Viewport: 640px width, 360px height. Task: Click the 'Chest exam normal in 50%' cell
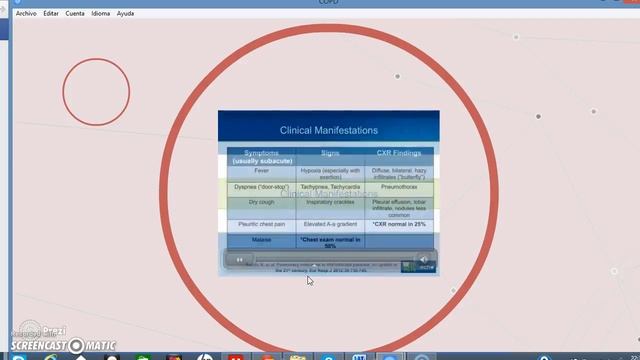click(x=330, y=241)
